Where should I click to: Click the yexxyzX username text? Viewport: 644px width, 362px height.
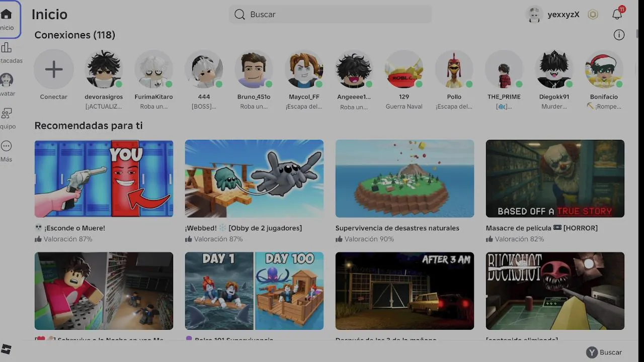(563, 15)
